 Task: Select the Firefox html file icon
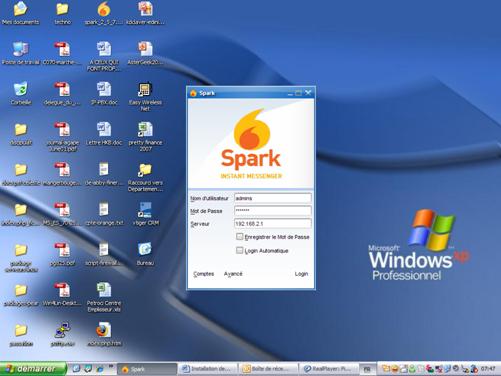pos(104,334)
